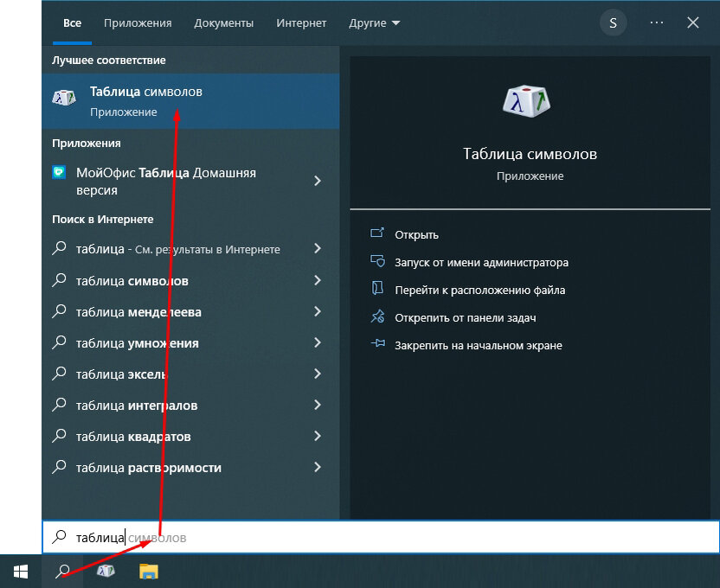Expand chevron for таблица web results

(x=318, y=248)
